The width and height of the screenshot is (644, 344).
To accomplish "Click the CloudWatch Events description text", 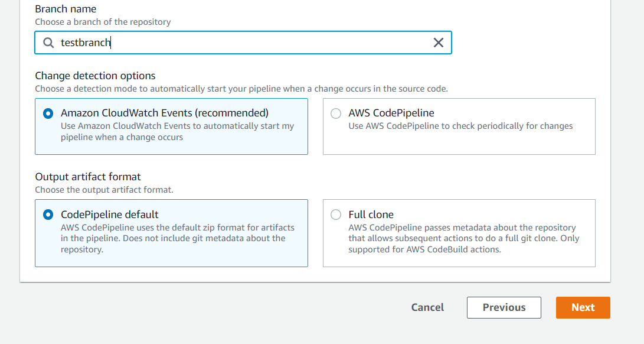I will click(178, 132).
